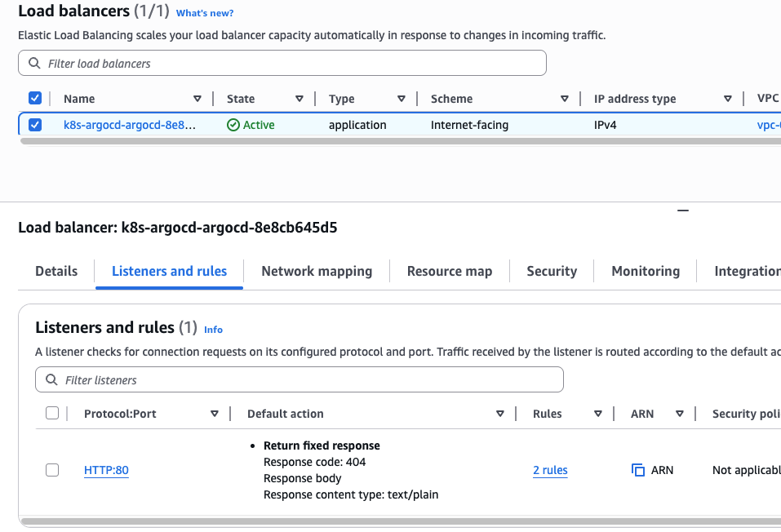This screenshot has height=532, width=781.
Task: Click the Filter load balancers search field
Action: [286, 64]
